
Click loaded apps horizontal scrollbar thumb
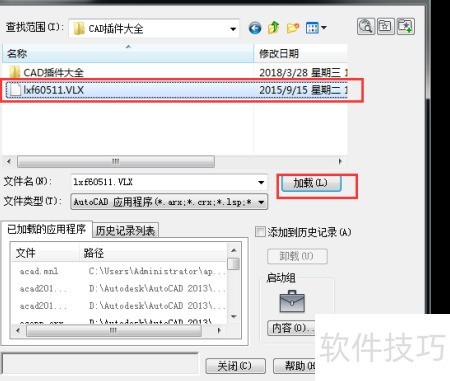coord(114,331)
